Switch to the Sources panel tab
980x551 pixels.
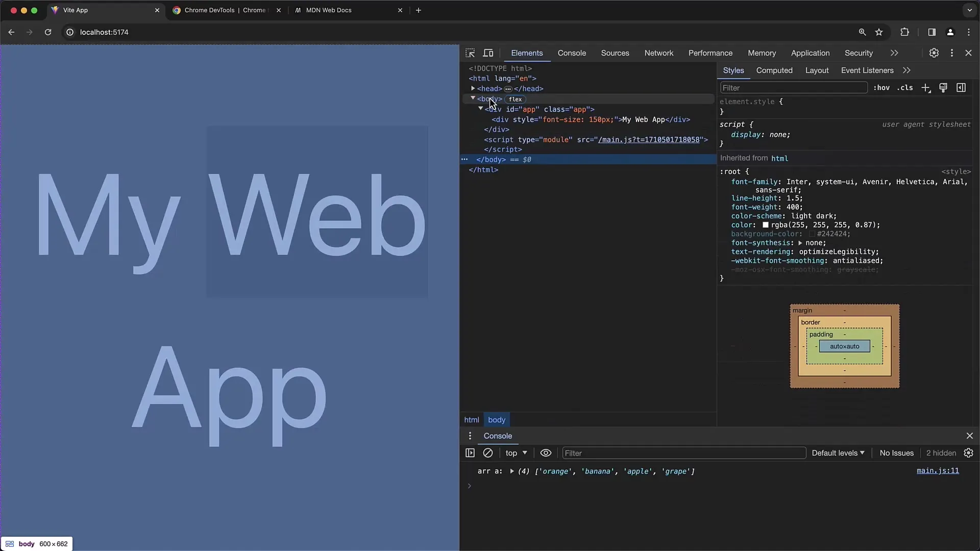tap(615, 53)
